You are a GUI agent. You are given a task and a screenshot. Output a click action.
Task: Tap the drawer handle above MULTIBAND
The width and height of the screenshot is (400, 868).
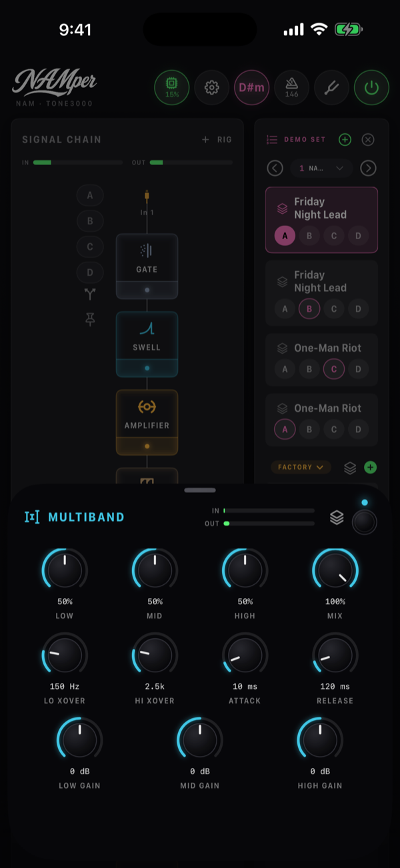click(x=200, y=490)
